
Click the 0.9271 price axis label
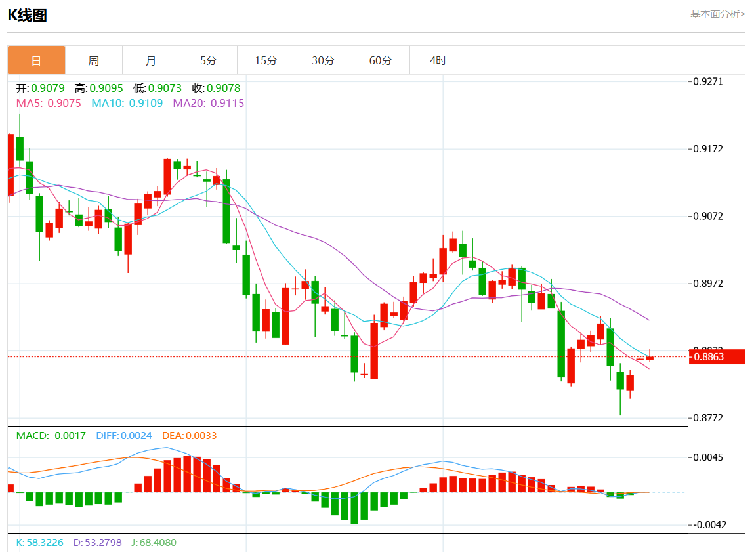point(708,81)
